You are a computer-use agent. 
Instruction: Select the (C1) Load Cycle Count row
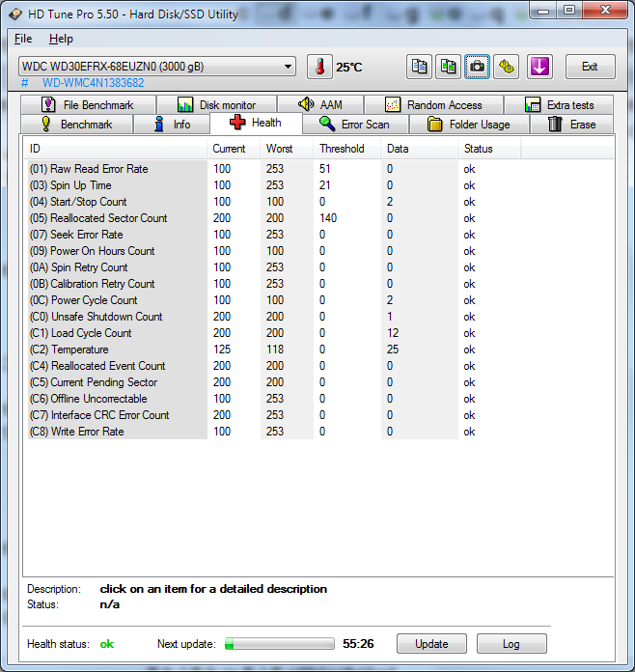274,333
